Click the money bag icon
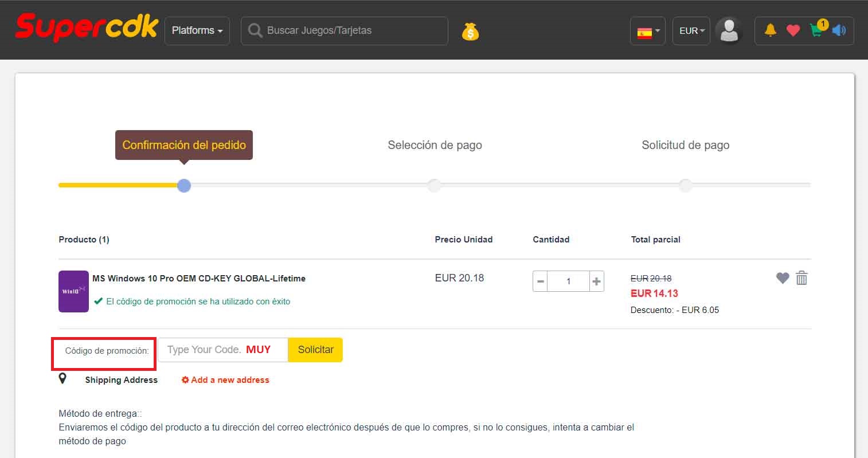Viewport: 868px width, 458px height. pyautogui.click(x=470, y=31)
